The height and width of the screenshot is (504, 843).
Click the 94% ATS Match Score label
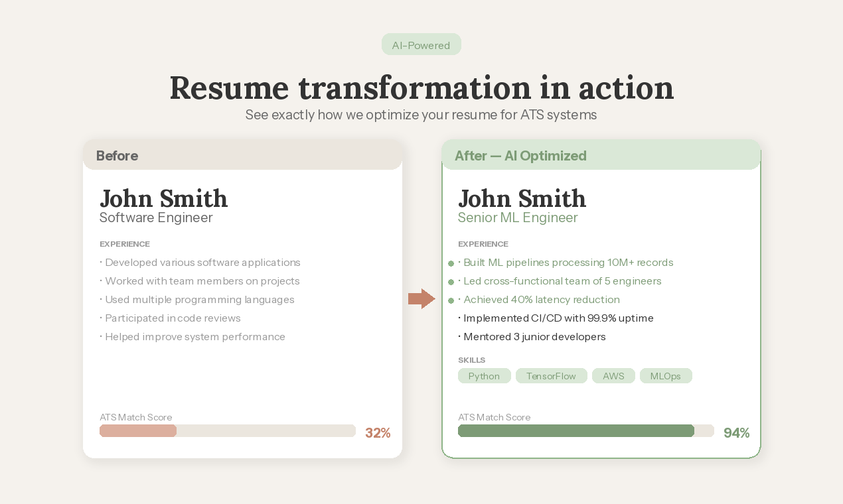point(736,432)
